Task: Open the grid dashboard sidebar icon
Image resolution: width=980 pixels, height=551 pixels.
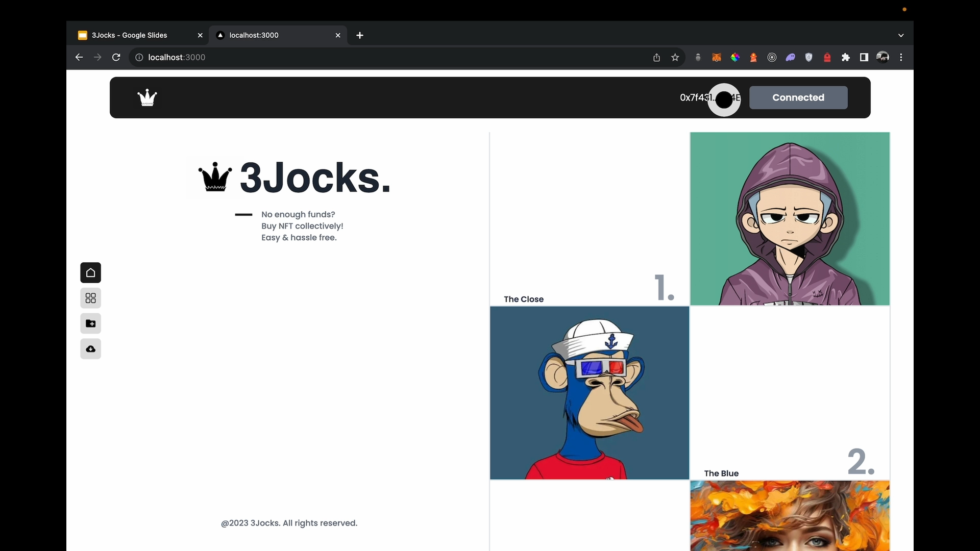Action: (90, 298)
